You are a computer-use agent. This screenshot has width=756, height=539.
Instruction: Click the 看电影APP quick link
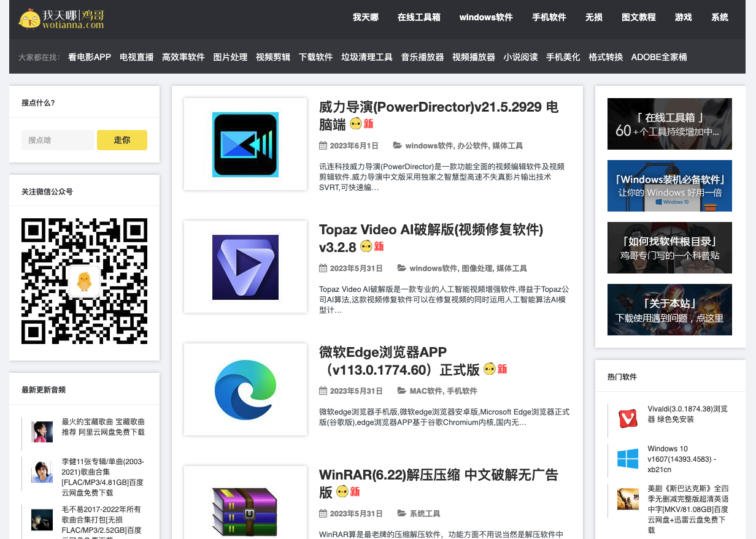90,57
